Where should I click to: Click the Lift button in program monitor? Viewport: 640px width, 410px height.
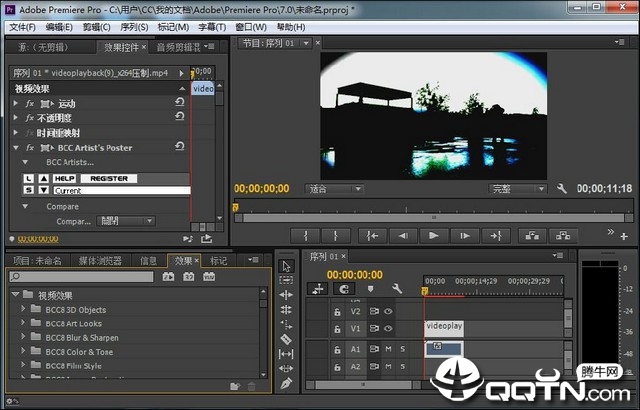pos(530,236)
